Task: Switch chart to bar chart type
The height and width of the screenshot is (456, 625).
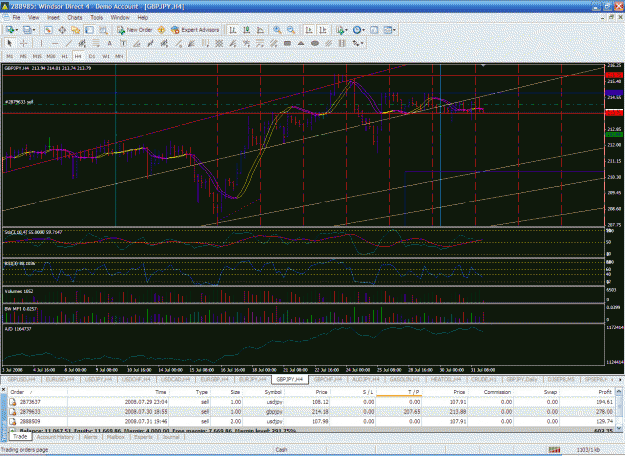Action: (x=233, y=30)
